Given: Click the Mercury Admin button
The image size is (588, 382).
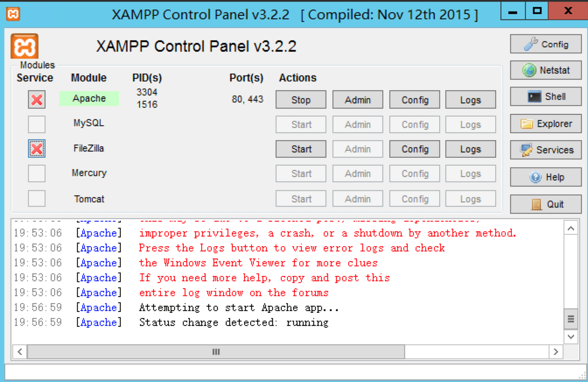Looking at the screenshot, I should pyautogui.click(x=357, y=173).
